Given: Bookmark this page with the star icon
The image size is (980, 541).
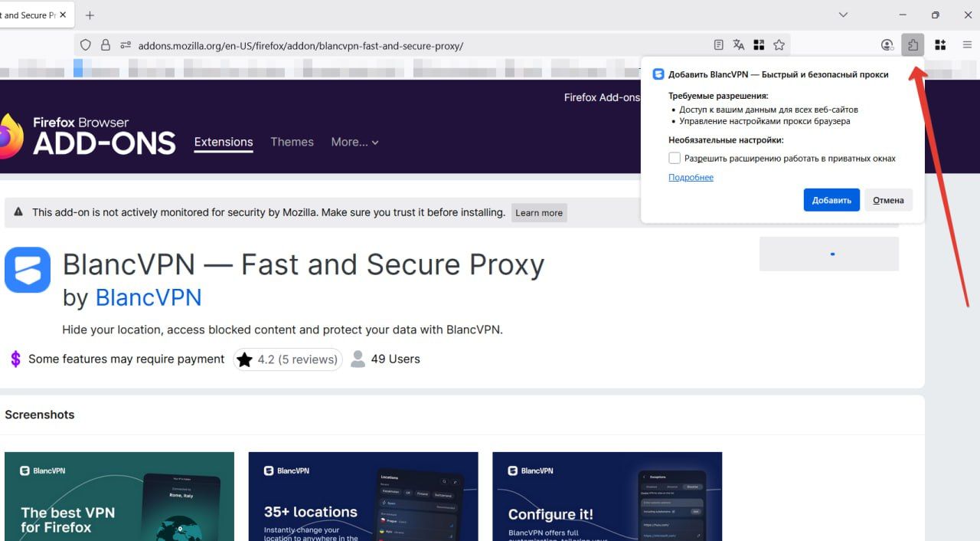Looking at the screenshot, I should (x=779, y=45).
